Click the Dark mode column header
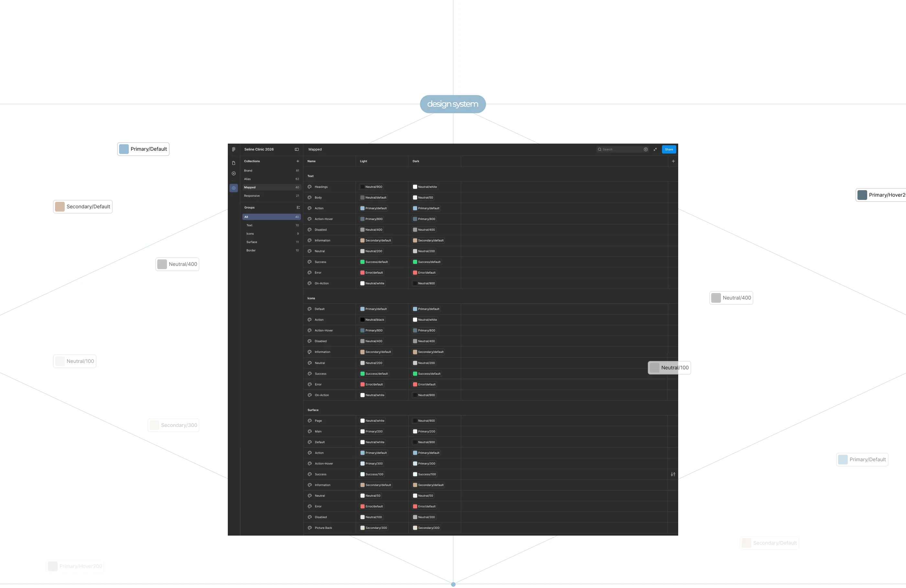Screen dimensions: 906x588 416,161
